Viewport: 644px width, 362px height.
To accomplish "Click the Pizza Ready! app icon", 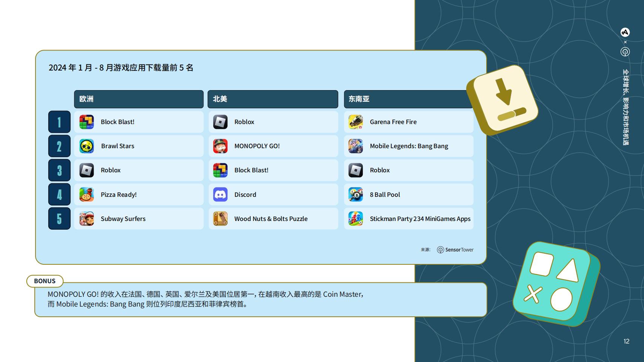I will [86, 195].
